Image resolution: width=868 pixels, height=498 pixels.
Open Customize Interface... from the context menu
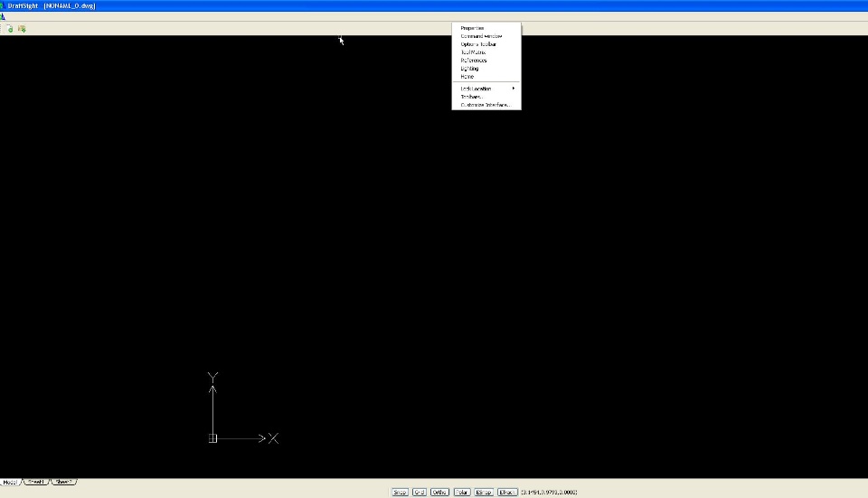tap(486, 105)
